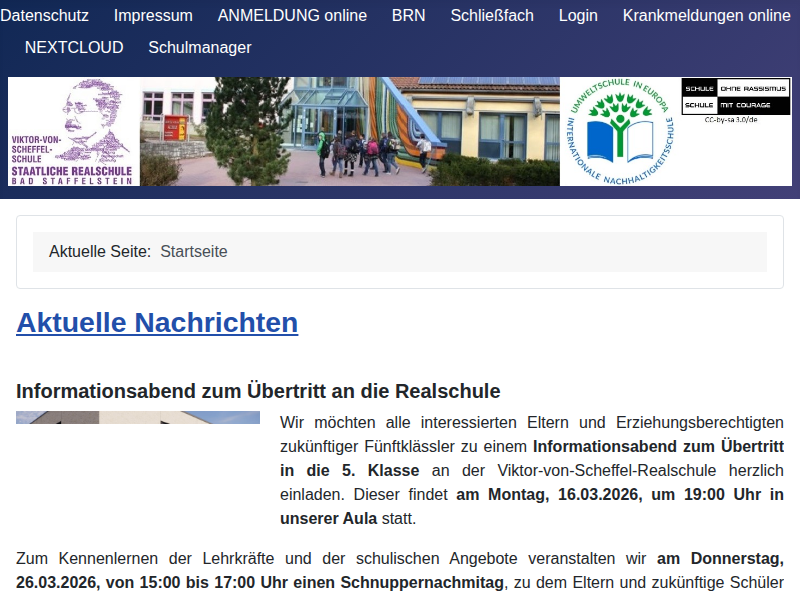Click the CC-by-sa 3.0/de license text

(x=731, y=119)
